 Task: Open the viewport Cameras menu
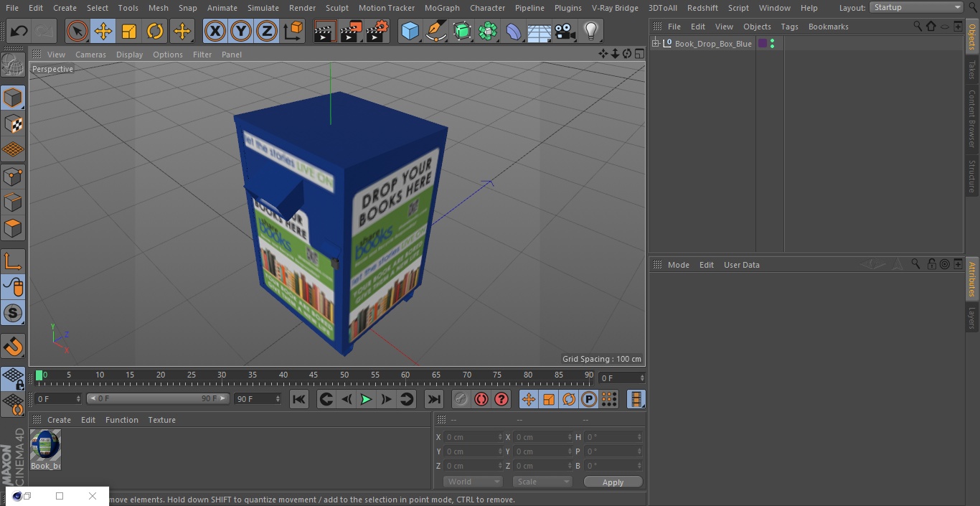90,55
